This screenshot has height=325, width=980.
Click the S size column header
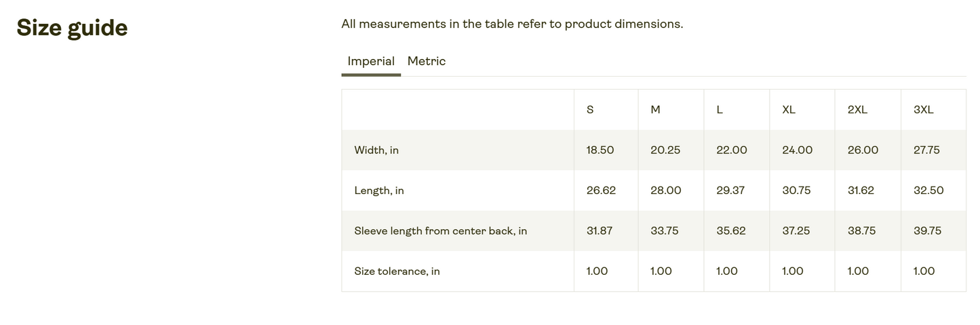click(590, 110)
